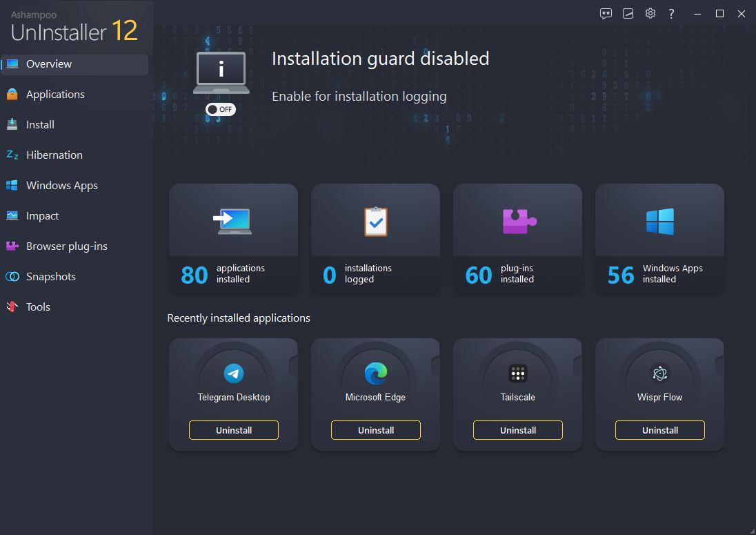Click the skin/design icon in title bar
756x535 pixels.
(x=628, y=14)
